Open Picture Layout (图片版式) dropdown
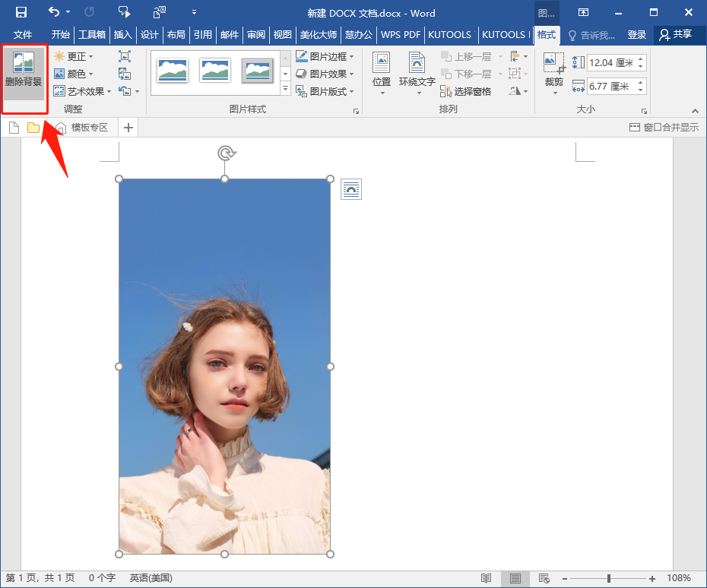 click(325, 91)
